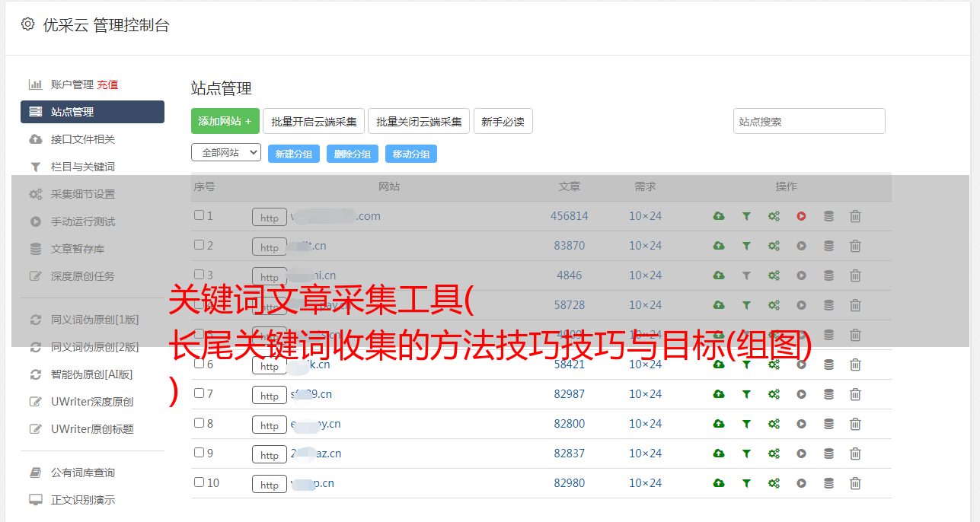
Task: Click article count 456814
Action: click(570, 216)
